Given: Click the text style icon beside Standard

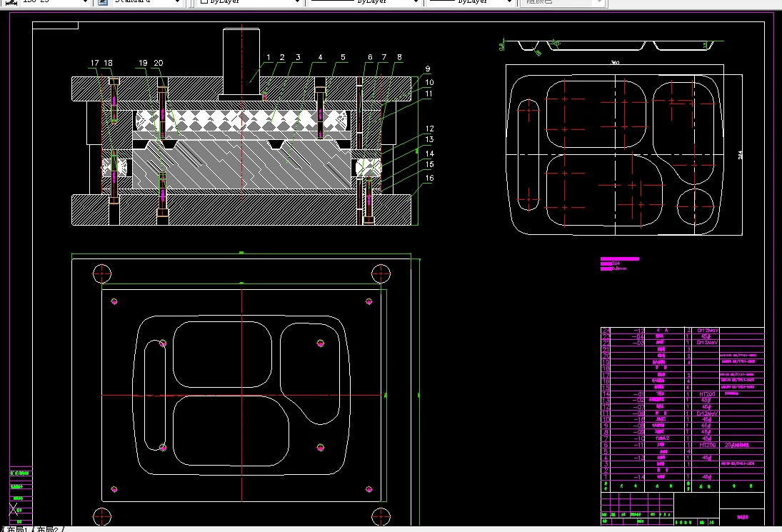Looking at the screenshot, I should tap(103, 2).
